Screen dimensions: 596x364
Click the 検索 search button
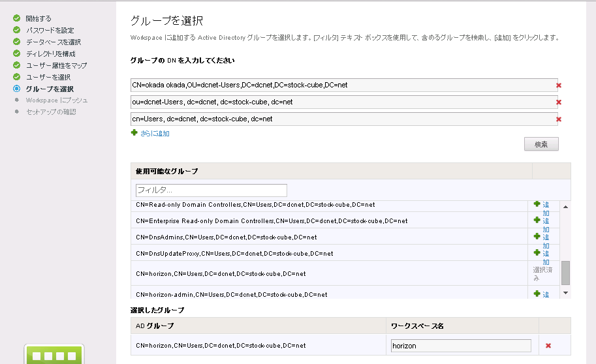coord(541,144)
